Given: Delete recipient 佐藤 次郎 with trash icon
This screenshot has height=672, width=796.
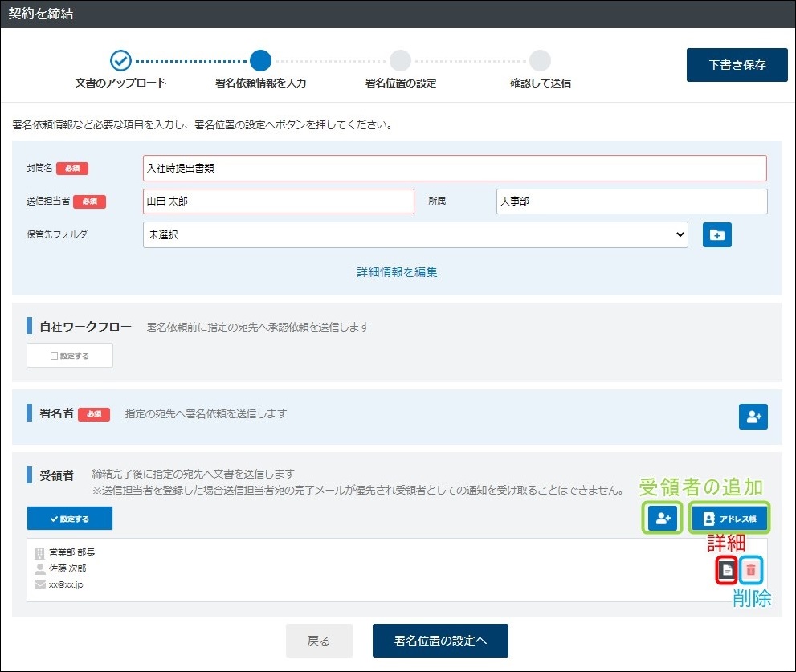Looking at the screenshot, I should (x=751, y=570).
